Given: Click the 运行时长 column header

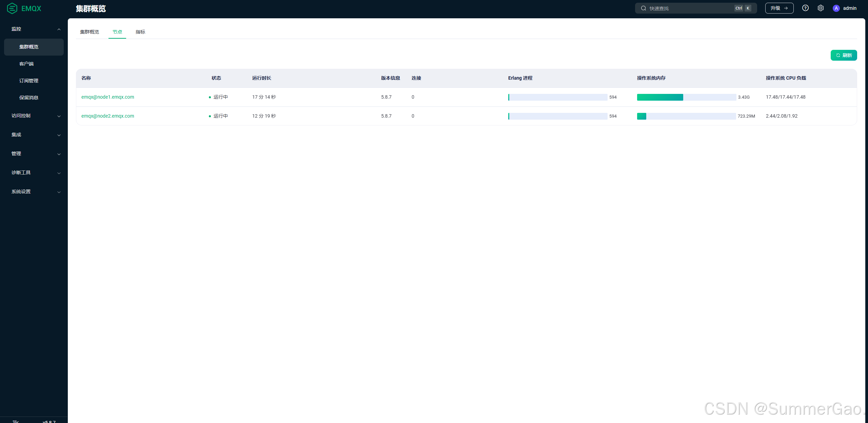Looking at the screenshot, I should 262,78.
